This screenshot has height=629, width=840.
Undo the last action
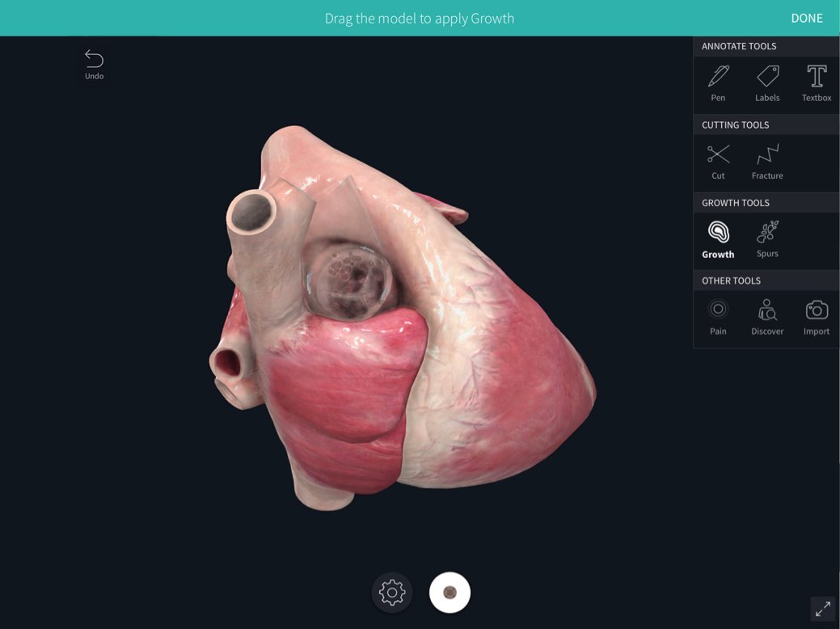pyautogui.click(x=95, y=65)
